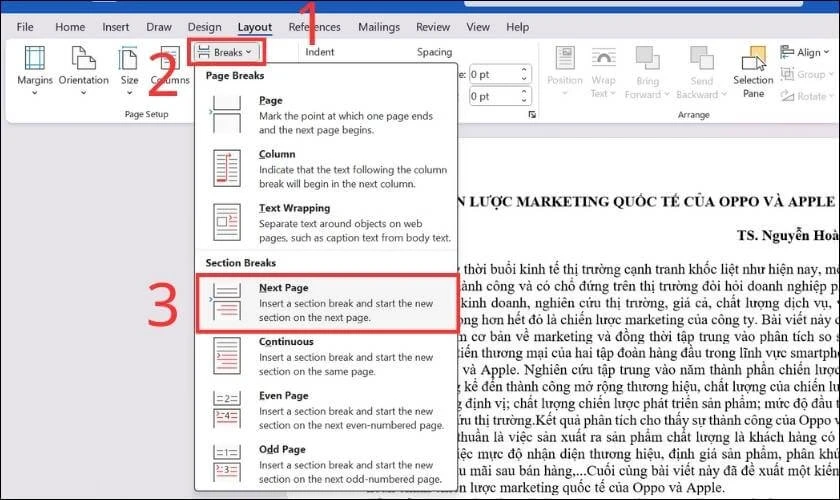Adjust the lower spacing stepper arrows

(524, 96)
